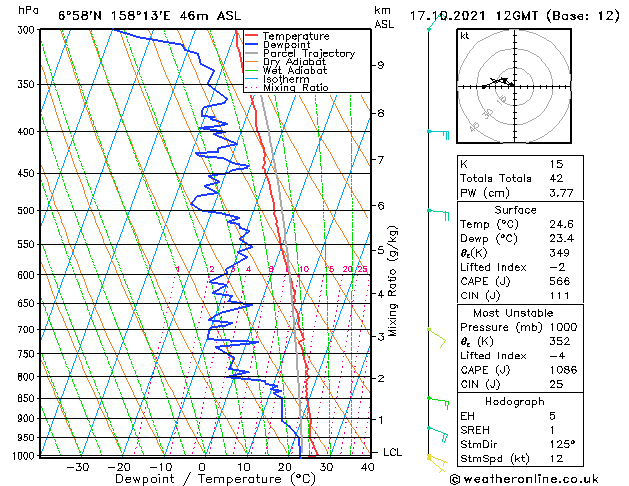Select the 'Dry Adiabat' legend label

point(294,62)
